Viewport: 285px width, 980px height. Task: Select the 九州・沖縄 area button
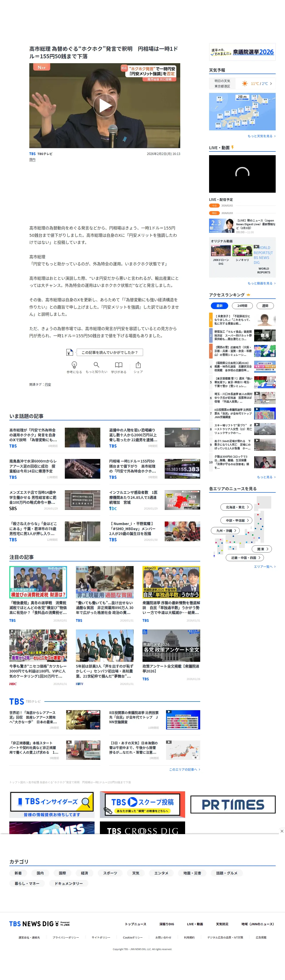click(225, 531)
